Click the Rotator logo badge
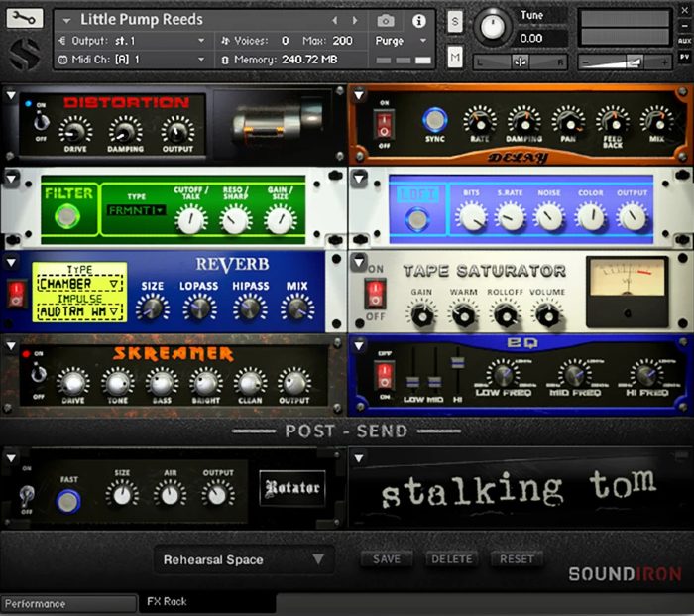 pos(292,488)
